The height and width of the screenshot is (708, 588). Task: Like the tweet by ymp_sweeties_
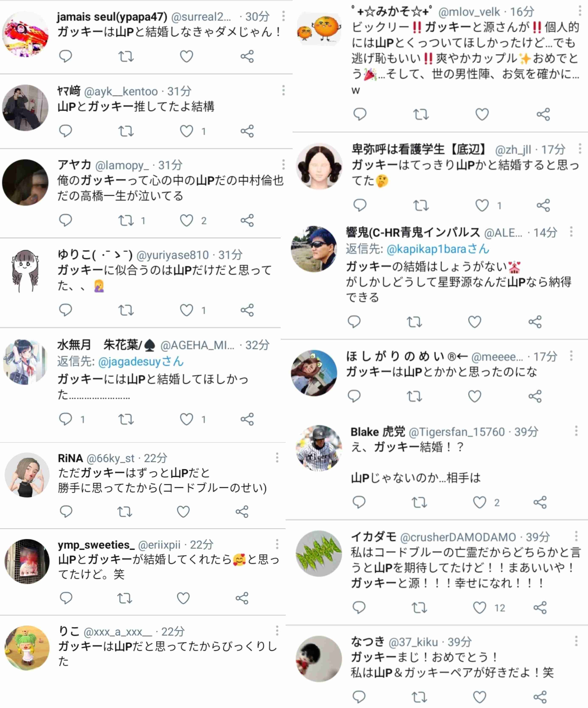click(183, 598)
